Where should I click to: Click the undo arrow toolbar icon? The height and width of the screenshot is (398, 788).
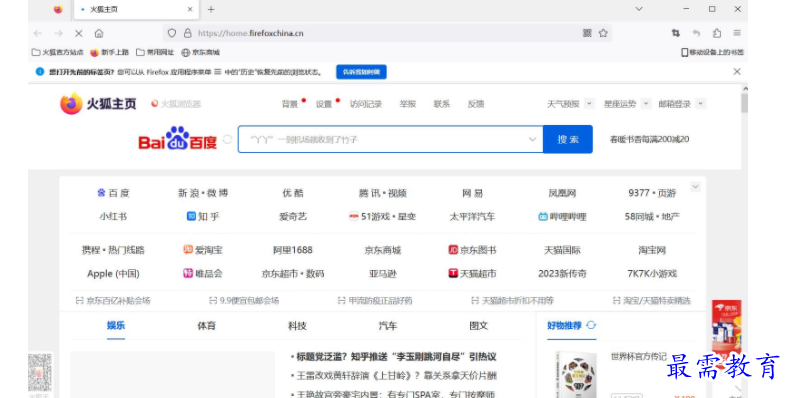coord(696,33)
